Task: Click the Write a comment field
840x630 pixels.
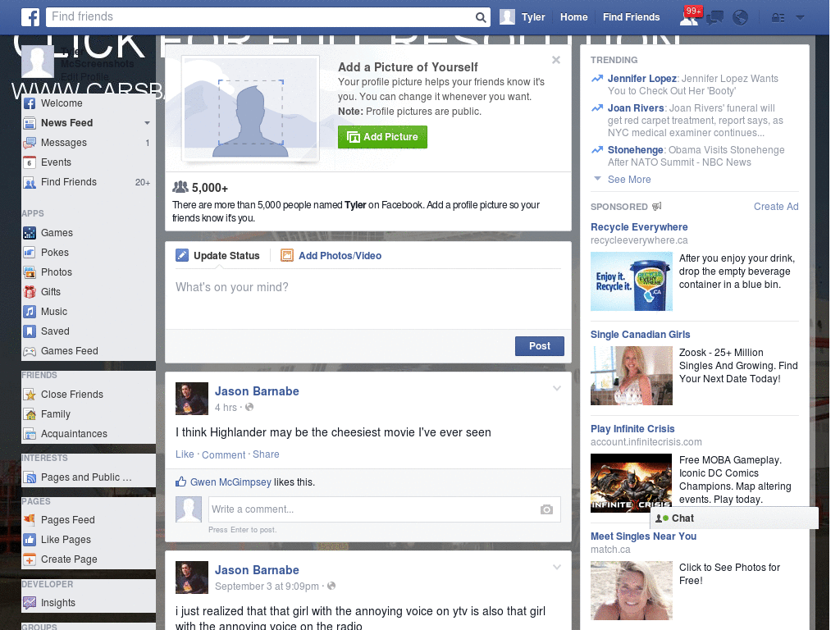Action: coord(384,509)
